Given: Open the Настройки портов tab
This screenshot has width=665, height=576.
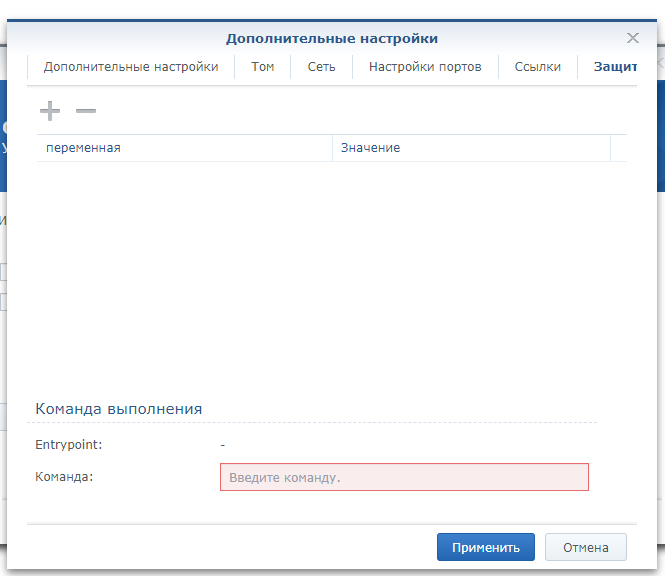Looking at the screenshot, I should 425,67.
